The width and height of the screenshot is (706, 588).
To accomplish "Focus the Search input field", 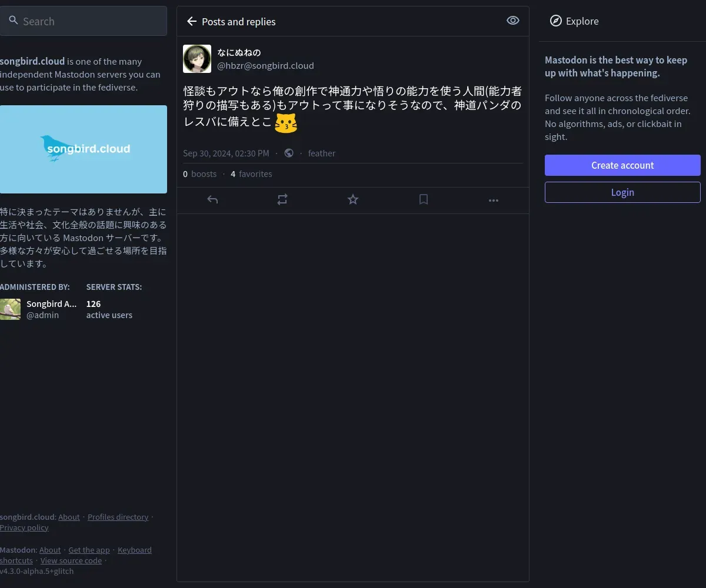I will pyautogui.click(x=84, y=21).
